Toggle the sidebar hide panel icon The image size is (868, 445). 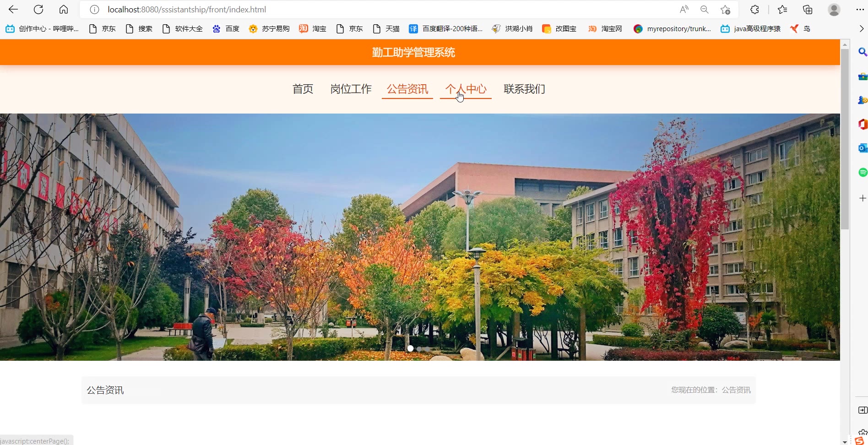[863, 410]
